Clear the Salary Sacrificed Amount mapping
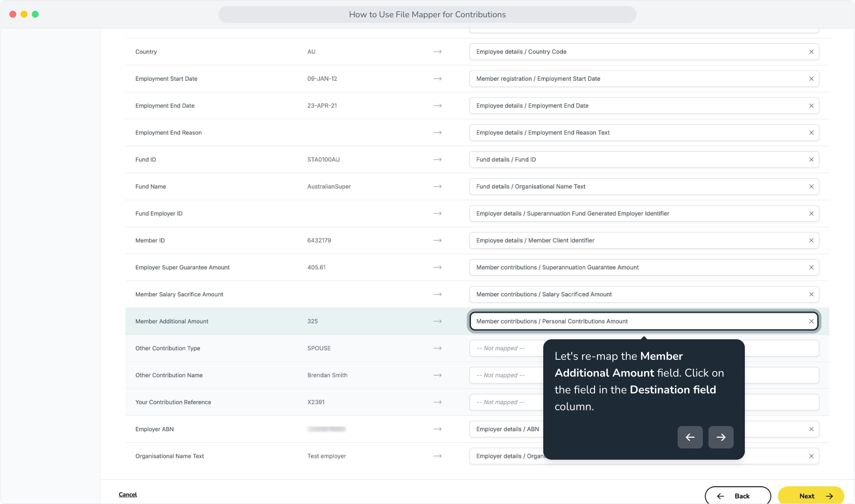 coord(811,294)
